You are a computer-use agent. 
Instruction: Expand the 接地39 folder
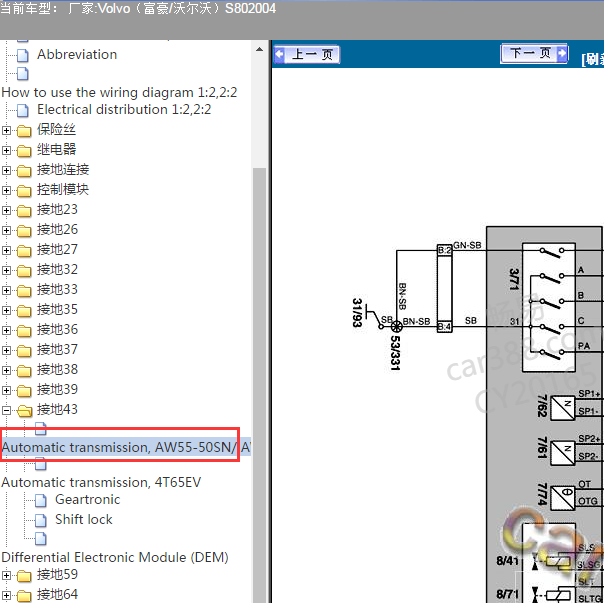pyautogui.click(x=6, y=391)
